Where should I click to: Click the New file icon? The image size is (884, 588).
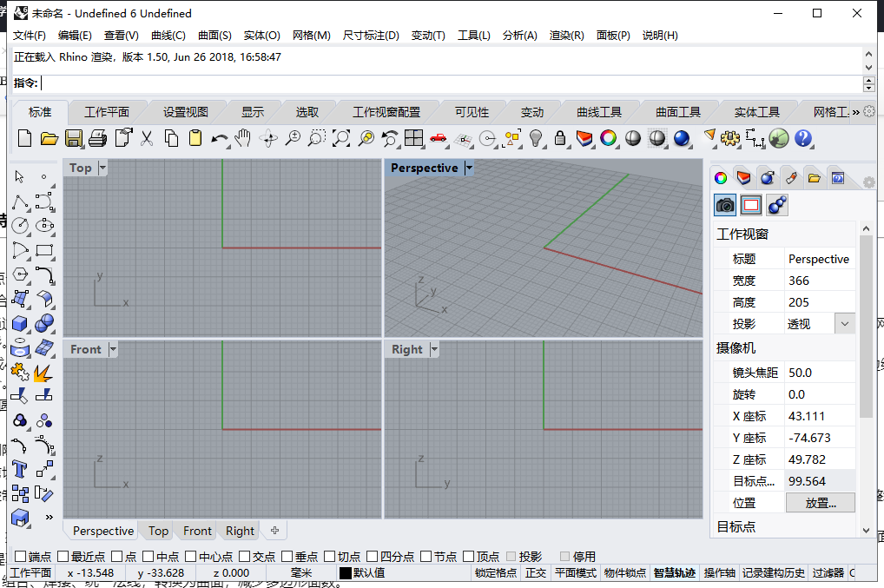tap(24, 138)
